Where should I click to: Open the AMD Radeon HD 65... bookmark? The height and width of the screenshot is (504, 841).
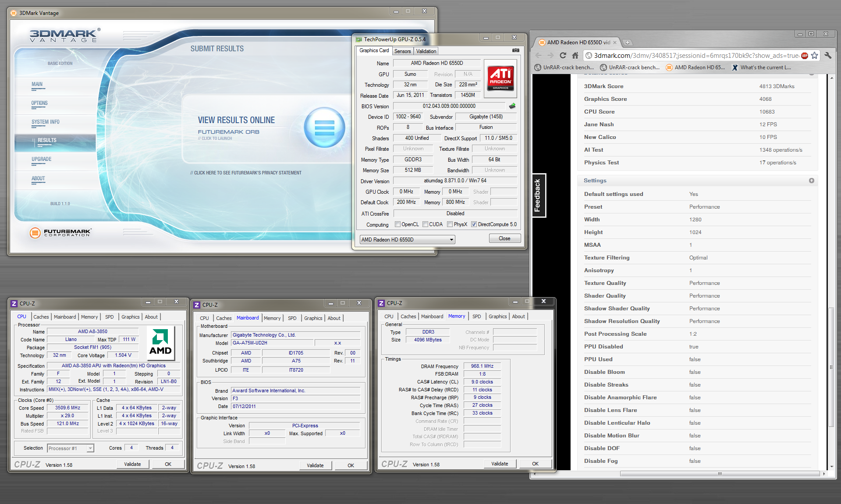tap(695, 67)
